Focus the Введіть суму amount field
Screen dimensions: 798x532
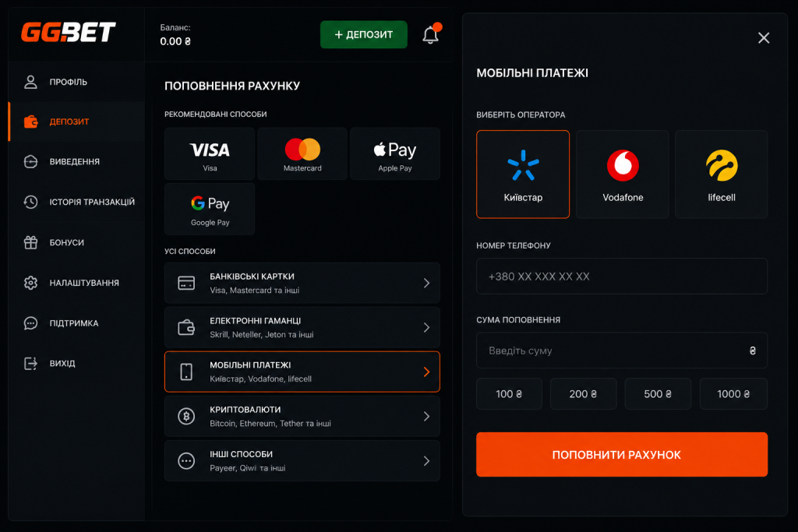click(x=622, y=351)
